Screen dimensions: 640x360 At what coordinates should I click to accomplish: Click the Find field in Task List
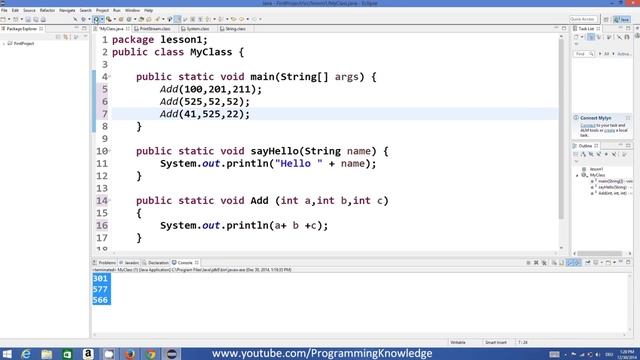[584, 54]
